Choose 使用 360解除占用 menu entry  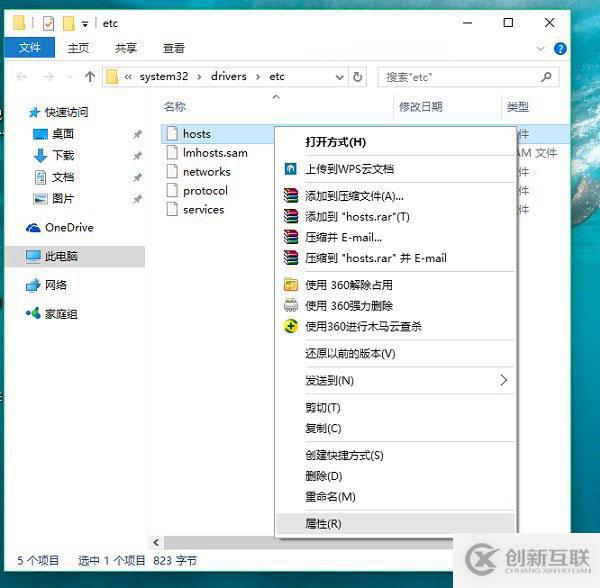pos(396,285)
